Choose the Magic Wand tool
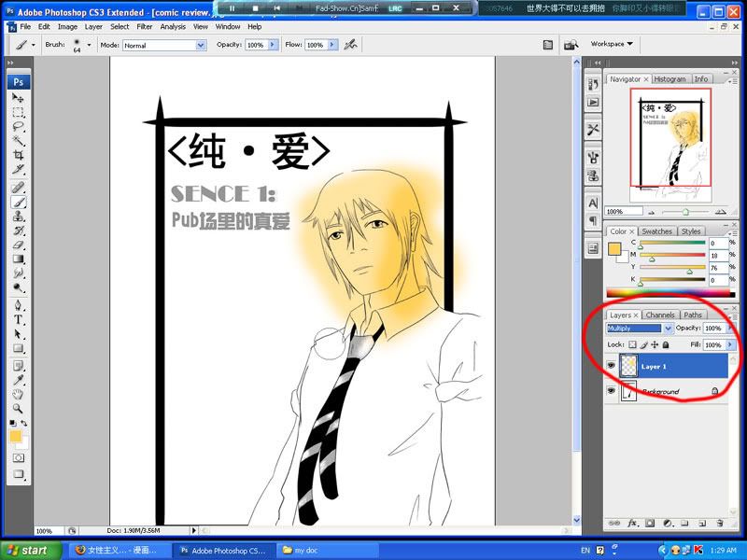 18,141
